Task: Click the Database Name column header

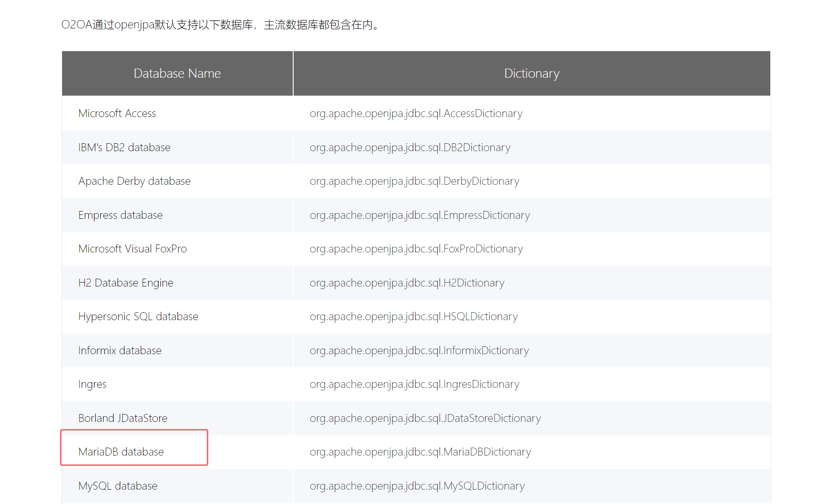Action: [x=177, y=73]
